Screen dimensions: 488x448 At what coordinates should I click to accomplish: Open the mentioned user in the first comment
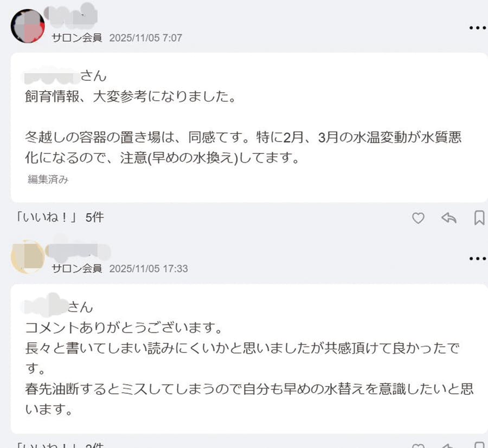[52, 75]
